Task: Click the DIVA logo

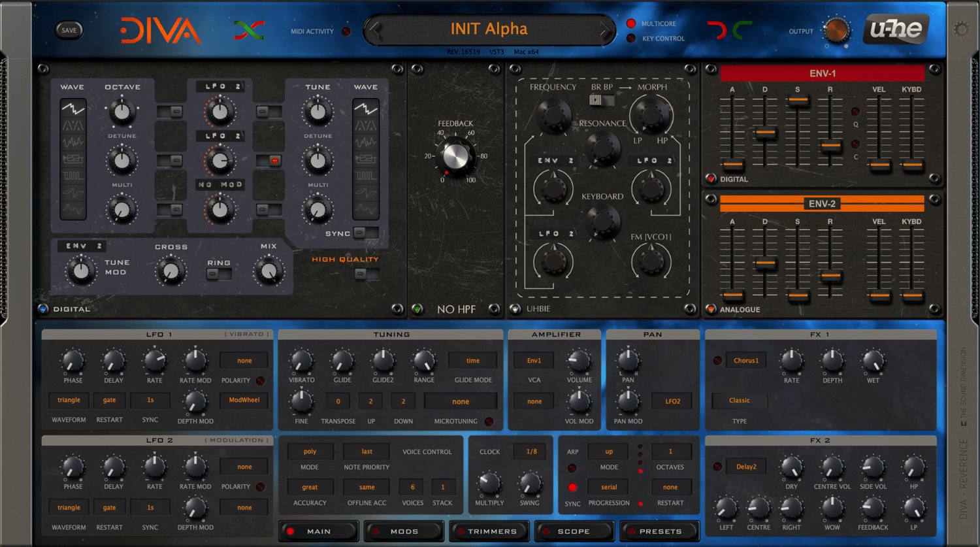Action: pos(160,31)
